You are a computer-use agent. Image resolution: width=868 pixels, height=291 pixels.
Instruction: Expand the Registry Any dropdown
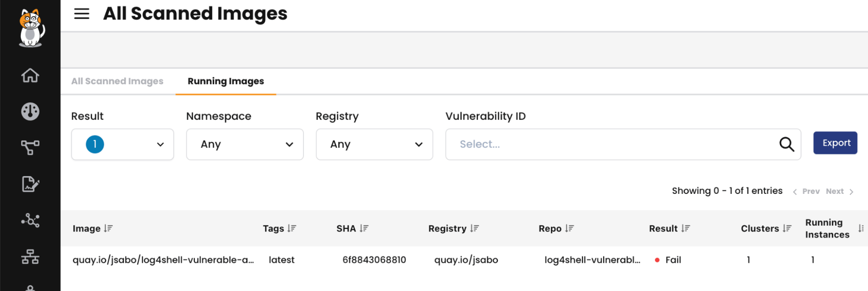click(374, 144)
